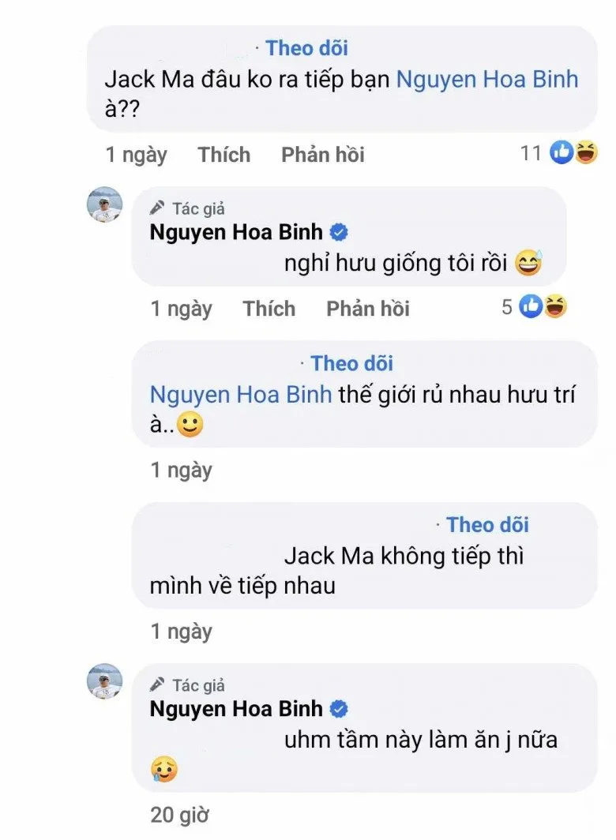
Task: Toggle Theo dõi on the first comment
Action: tap(307, 48)
